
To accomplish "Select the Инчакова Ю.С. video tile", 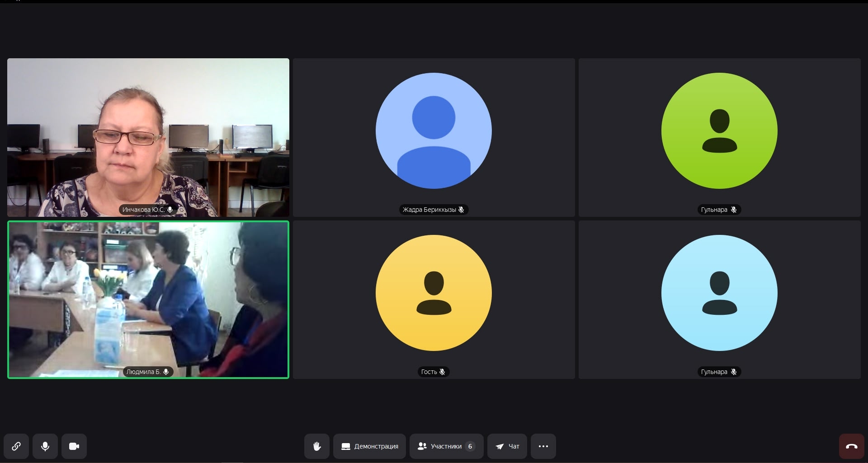I will pos(148,137).
